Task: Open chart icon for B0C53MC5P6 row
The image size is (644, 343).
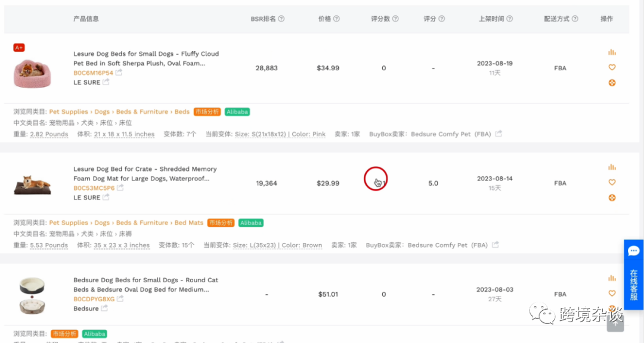Action: (612, 167)
